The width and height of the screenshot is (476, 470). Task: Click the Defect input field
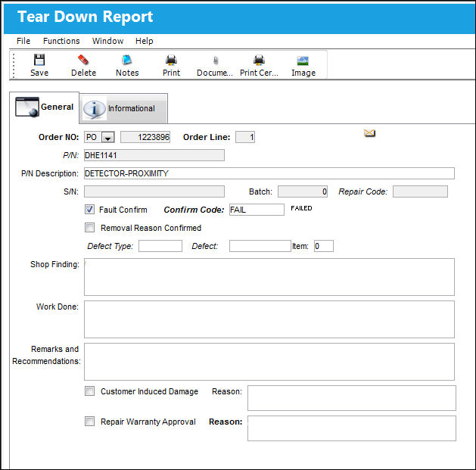tap(260, 246)
